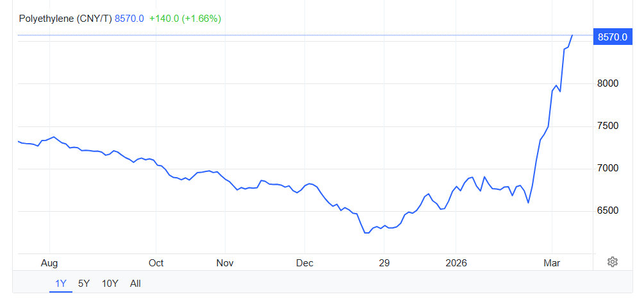644x308 pixels.
Task: Click the 7500 price axis label
Action: [x=607, y=126]
